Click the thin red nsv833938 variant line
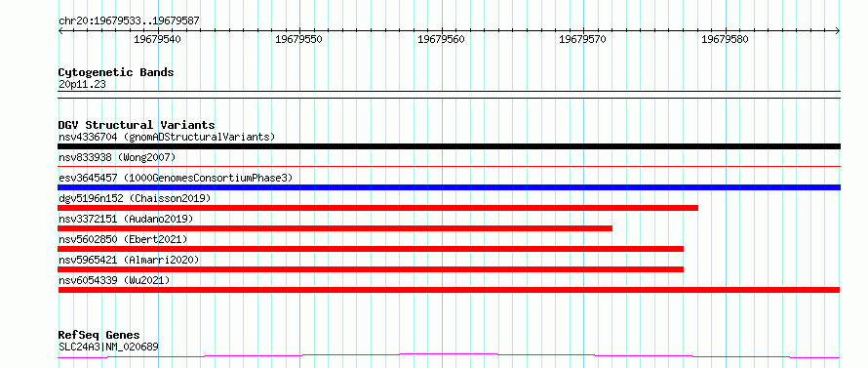868x368 pixels. pos(449,166)
